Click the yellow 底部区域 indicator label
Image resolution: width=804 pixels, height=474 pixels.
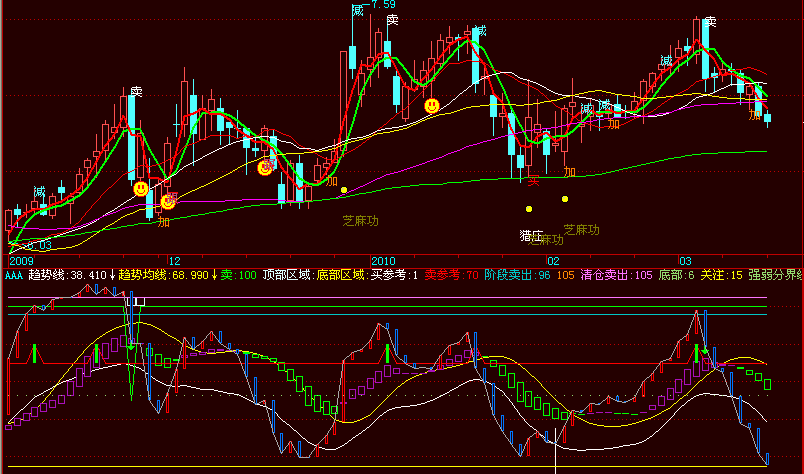click(341, 275)
